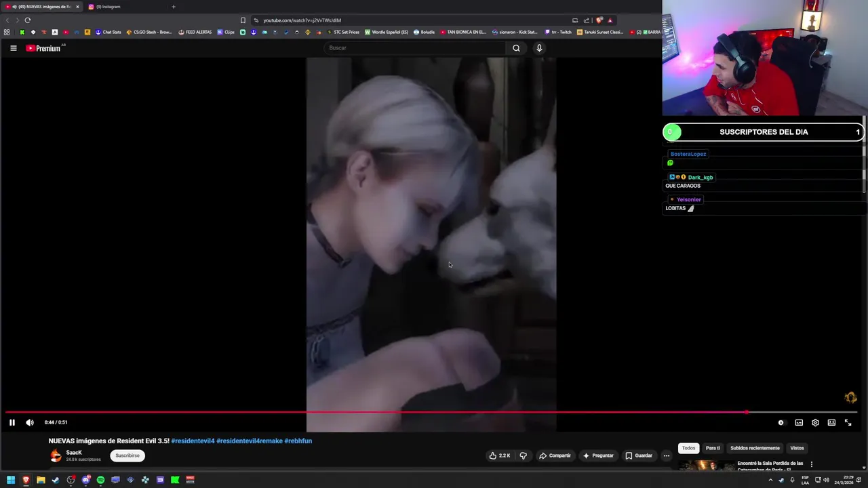Open the Chat Stats bookmark
The width and height of the screenshot is (868, 488).
[108, 32]
